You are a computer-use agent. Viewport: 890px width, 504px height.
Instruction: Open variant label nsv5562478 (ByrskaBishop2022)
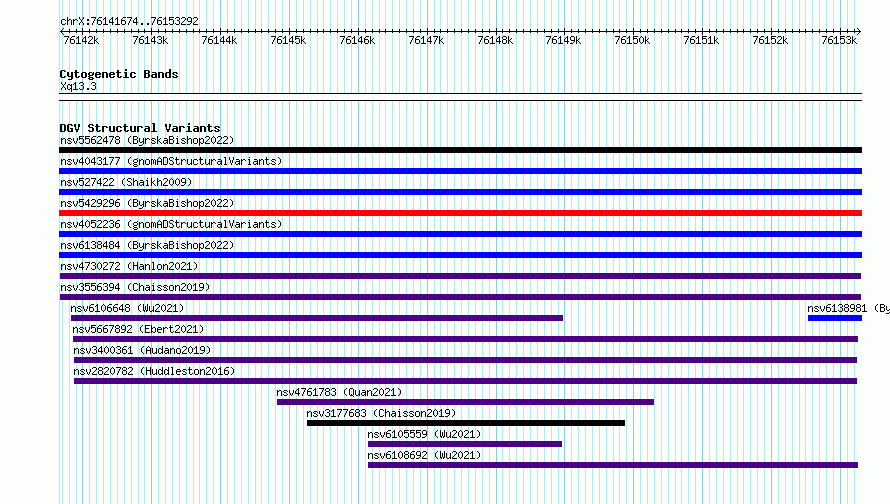pyautogui.click(x=147, y=140)
